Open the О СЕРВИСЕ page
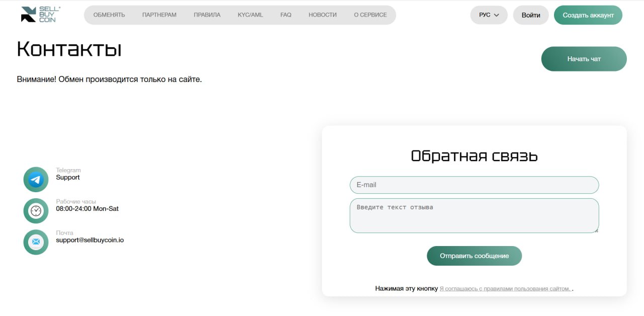The height and width of the screenshot is (316, 644). [x=370, y=15]
